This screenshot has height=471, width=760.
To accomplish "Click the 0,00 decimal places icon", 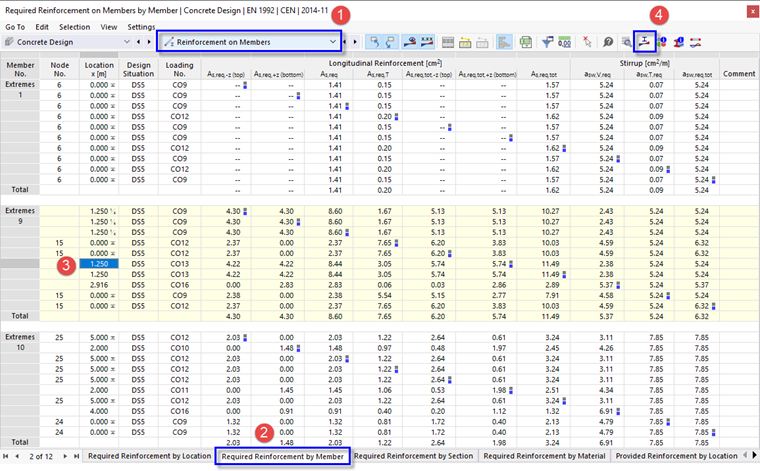I will coord(564,43).
